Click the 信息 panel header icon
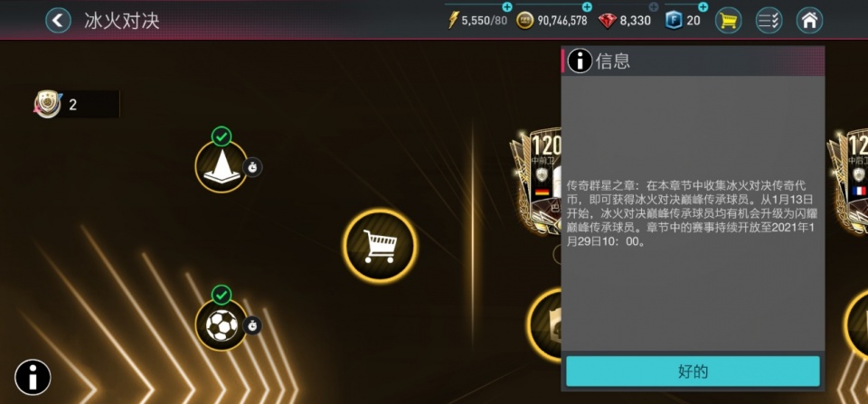This screenshot has height=404, width=868. pos(580,61)
